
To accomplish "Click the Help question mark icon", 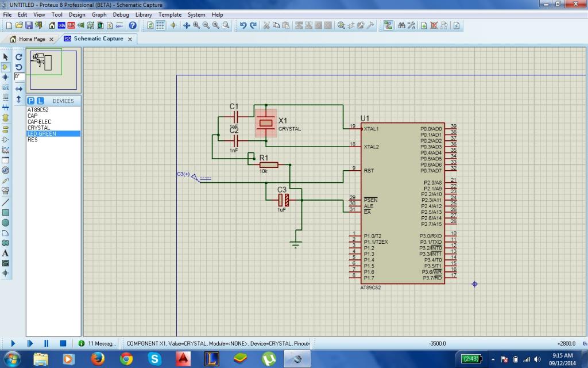I will click(x=133, y=25).
